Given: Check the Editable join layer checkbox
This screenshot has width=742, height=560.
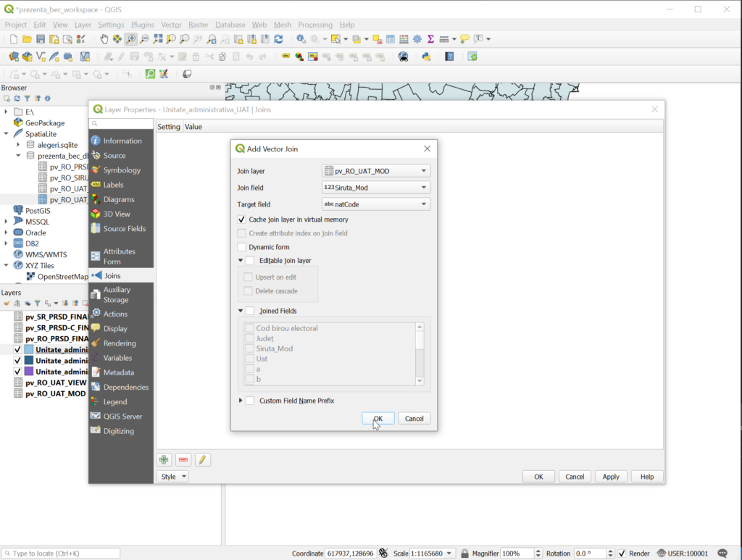Looking at the screenshot, I should pos(250,261).
